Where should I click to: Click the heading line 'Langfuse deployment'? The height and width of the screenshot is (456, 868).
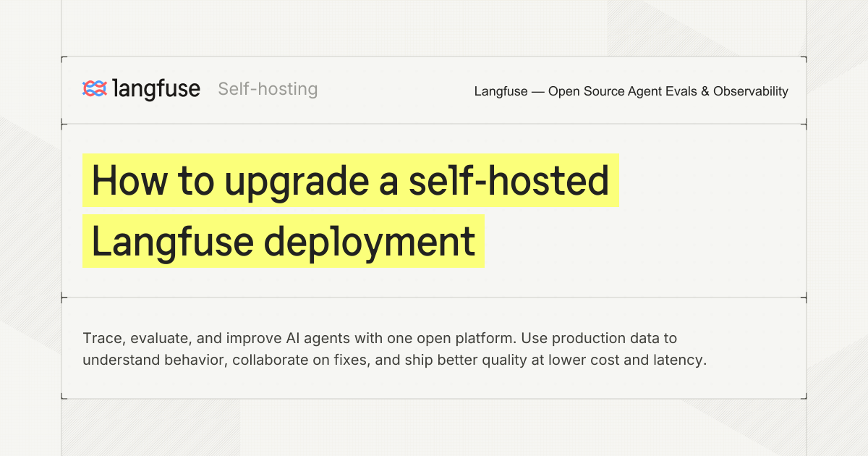284,241
